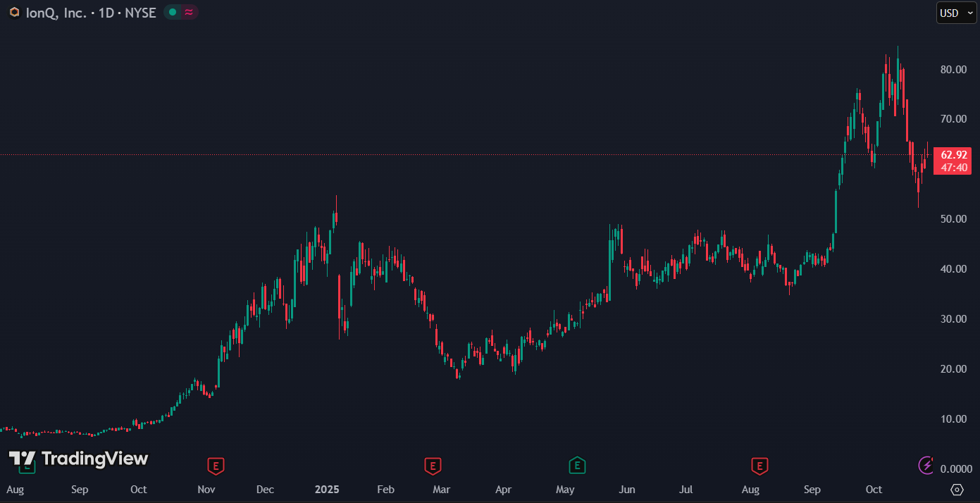Click the 0.0000 price axis label
The height and width of the screenshot is (503, 980).
pyautogui.click(x=956, y=469)
